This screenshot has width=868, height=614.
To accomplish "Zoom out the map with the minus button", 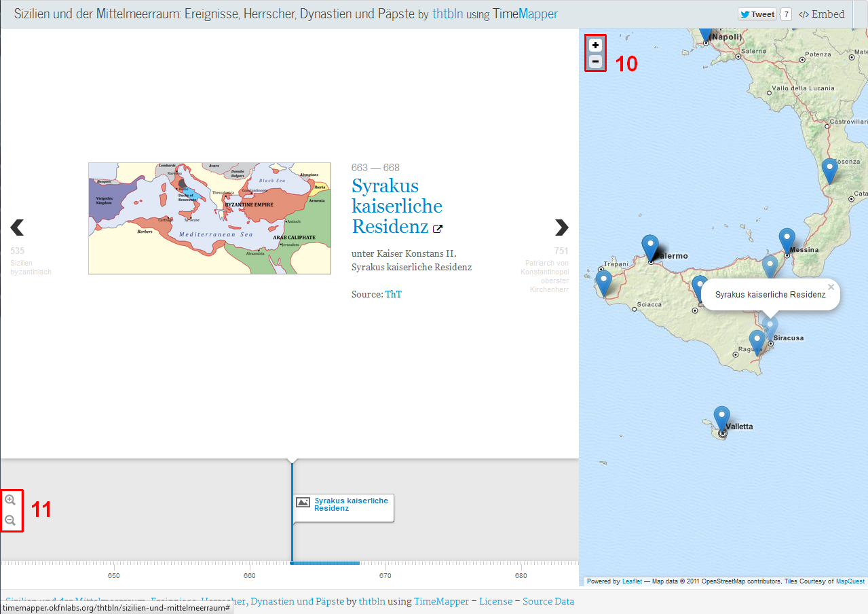I will coord(595,62).
